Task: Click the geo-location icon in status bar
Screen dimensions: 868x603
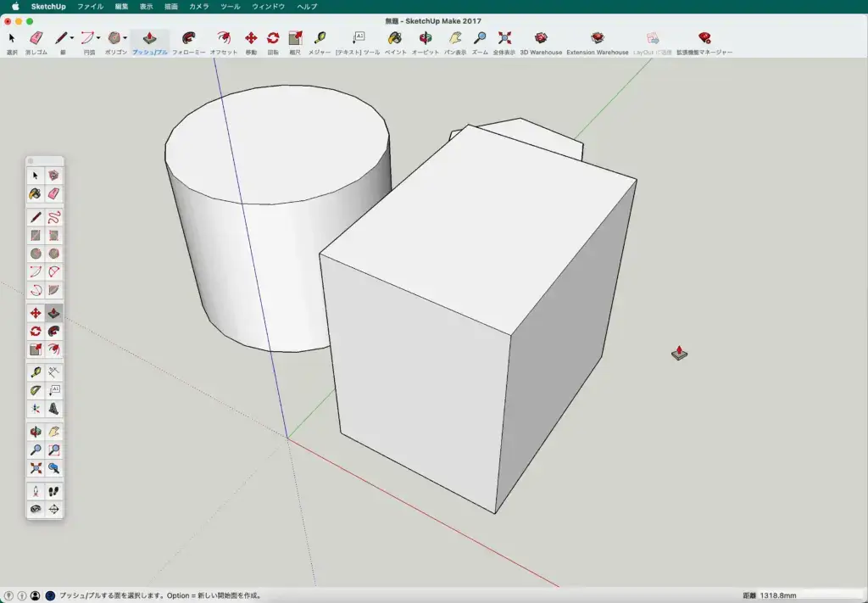Action: [x=8, y=596]
